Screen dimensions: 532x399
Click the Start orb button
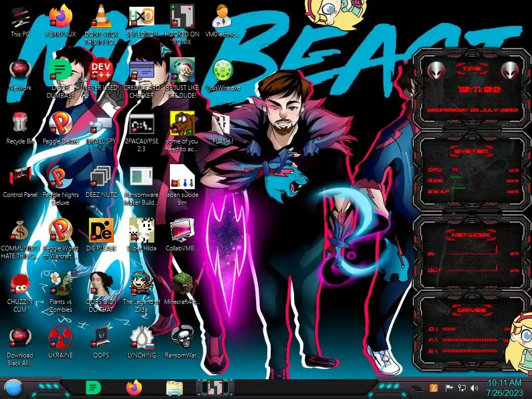[x=14, y=388]
